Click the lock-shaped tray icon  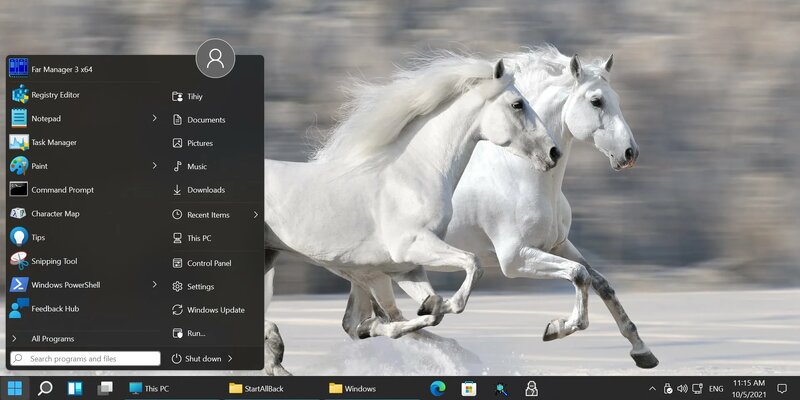[667, 389]
